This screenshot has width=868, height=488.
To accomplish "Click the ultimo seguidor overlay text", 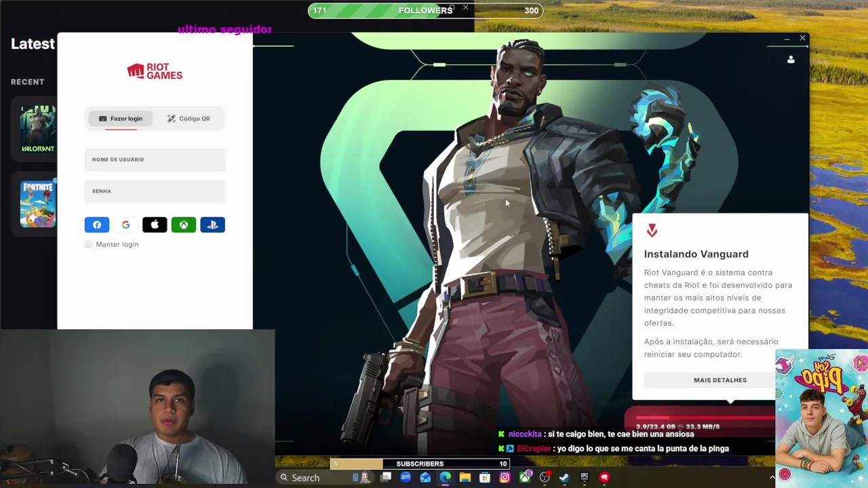I will click(224, 30).
